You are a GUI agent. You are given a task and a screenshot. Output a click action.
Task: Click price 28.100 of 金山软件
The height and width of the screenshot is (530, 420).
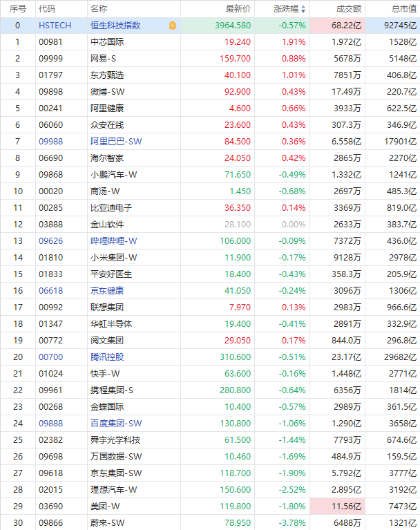click(218, 224)
